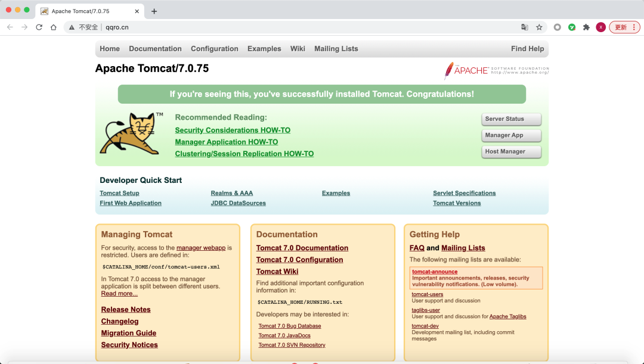Click the not-secure warning icon
Viewport: 644px width, 364px height.
72,27
